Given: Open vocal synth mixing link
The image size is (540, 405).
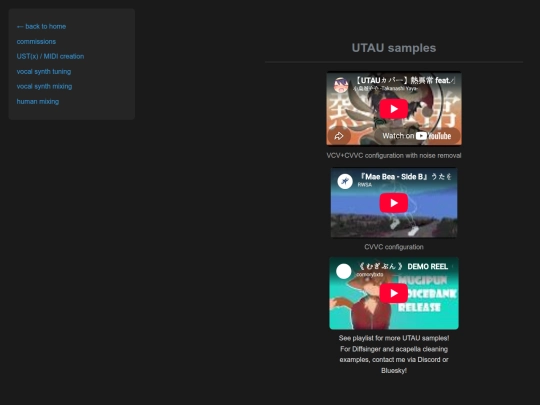Looking at the screenshot, I should pos(44,86).
